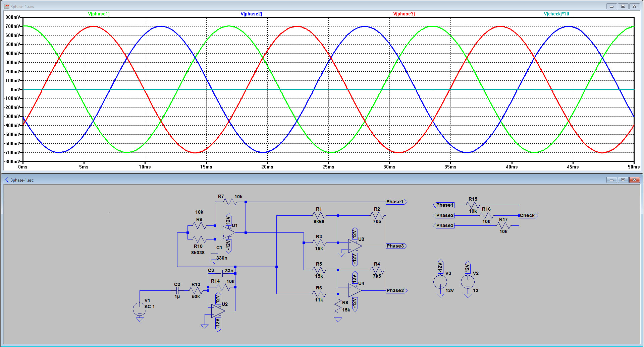Click the Phase1 input flag feeding R15

[x=444, y=205]
